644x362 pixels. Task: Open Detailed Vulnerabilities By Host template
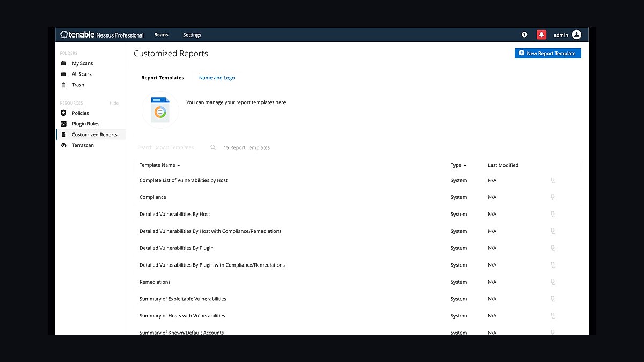click(174, 214)
